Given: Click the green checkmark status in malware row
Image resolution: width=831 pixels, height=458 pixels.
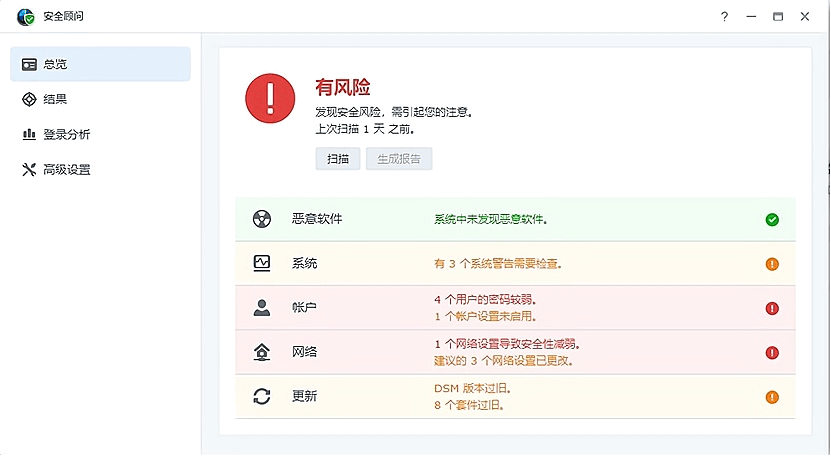Looking at the screenshot, I should point(772,219).
